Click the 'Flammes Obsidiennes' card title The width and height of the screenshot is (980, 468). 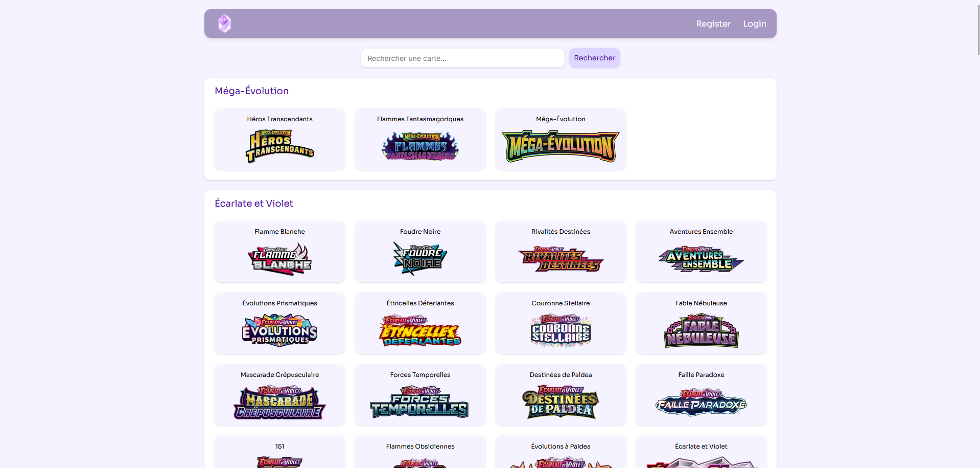(x=421, y=447)
